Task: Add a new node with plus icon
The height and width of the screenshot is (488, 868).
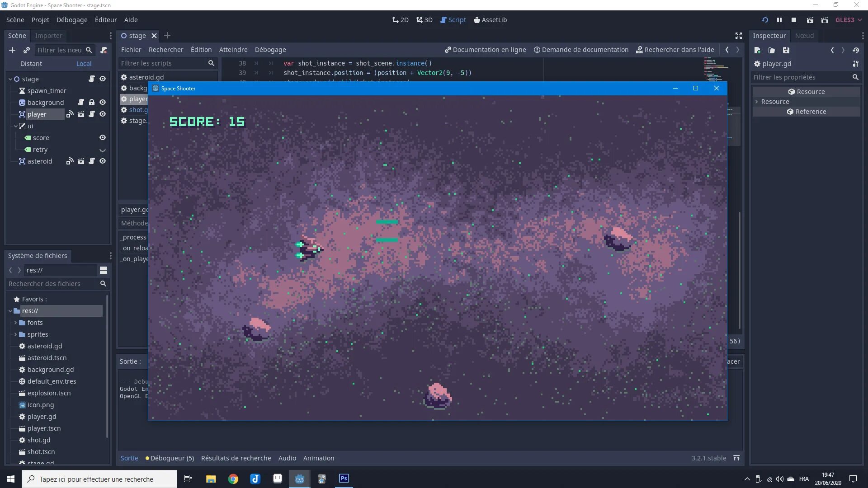Action: click(12, 50)
